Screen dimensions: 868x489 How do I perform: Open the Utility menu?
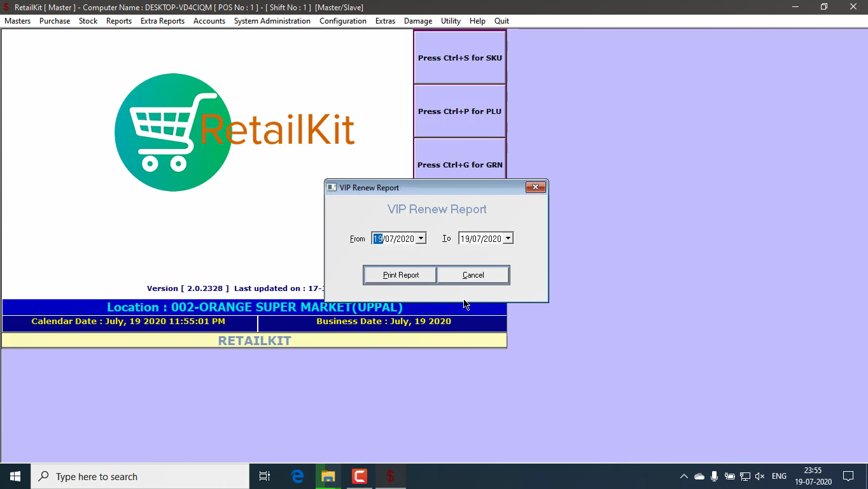(451, 21)
